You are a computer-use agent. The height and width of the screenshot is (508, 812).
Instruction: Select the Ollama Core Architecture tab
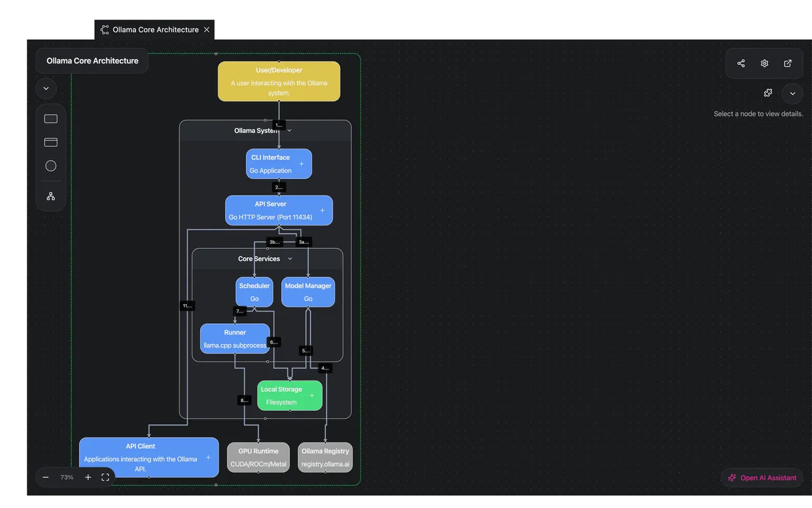pyautogui.click(x=154, y=30)
